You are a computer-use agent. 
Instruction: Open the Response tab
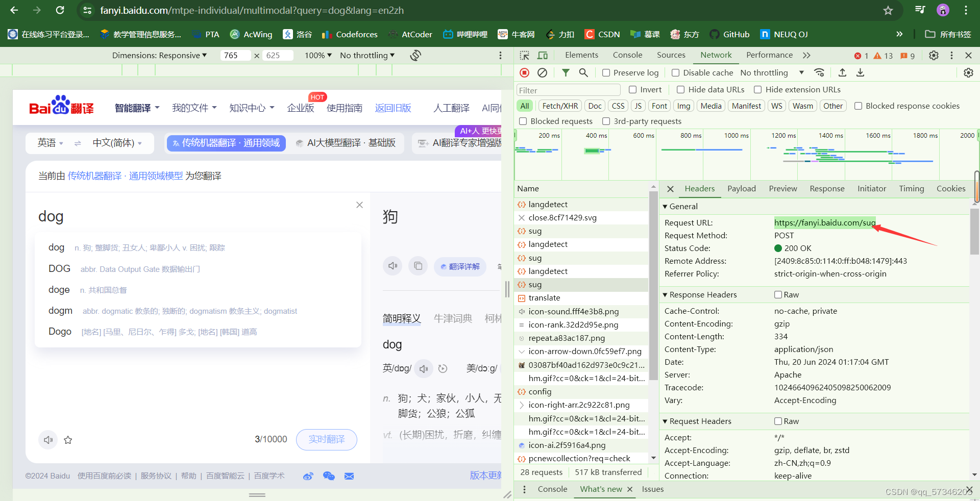(x=827, y=189)
